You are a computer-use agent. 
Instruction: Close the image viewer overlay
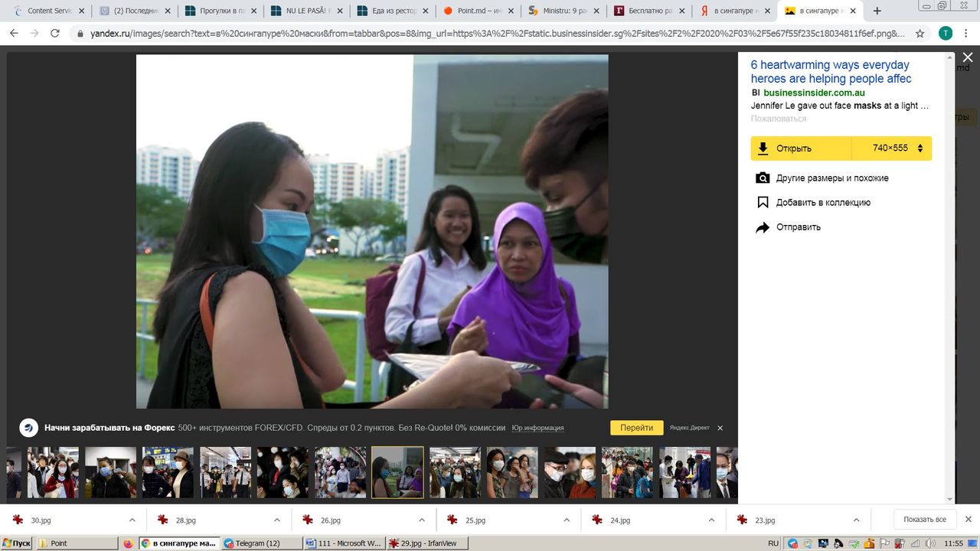968,57
